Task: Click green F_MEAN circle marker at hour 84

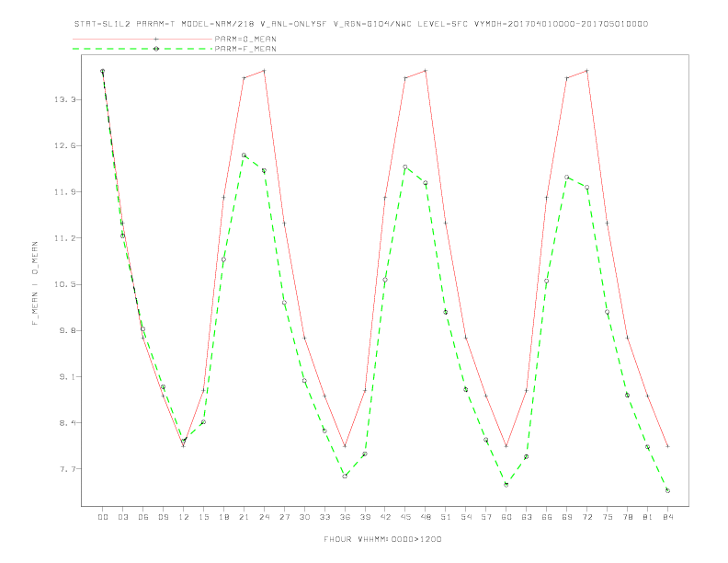Action: click(x=667, y=490)
